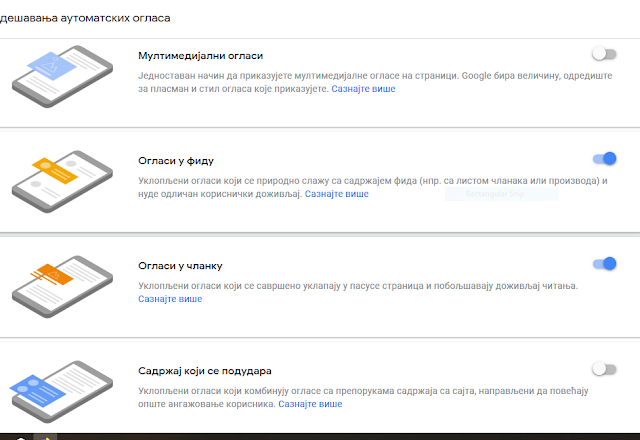Screen dimensions: 640x440
Task: Select the Садржај који се подудара heading
Action: click(x=205, y=371)
